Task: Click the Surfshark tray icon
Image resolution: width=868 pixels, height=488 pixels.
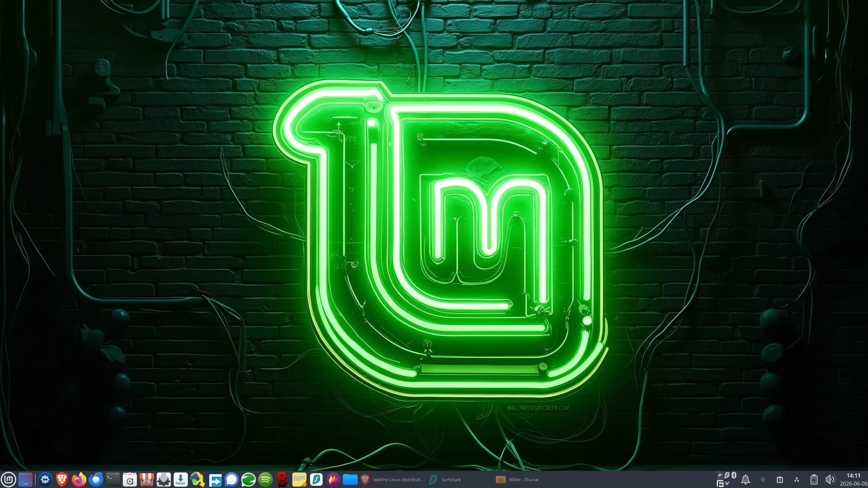Action: 727,475
